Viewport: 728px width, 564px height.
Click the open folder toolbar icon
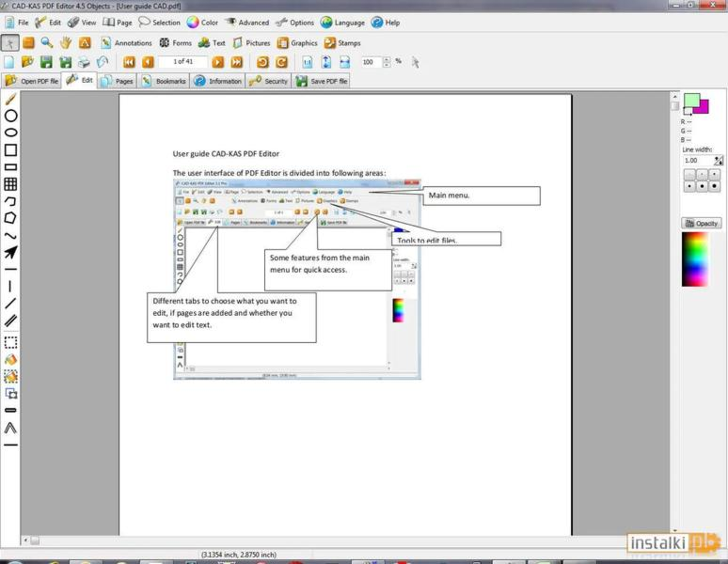point(27,62)
